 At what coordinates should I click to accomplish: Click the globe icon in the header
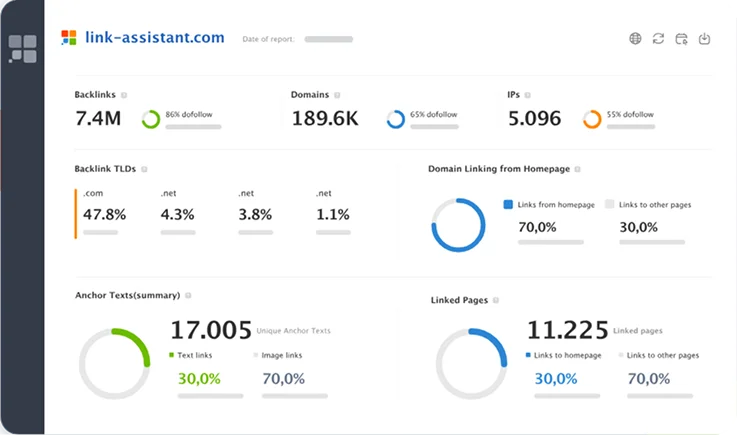(635, 39)
